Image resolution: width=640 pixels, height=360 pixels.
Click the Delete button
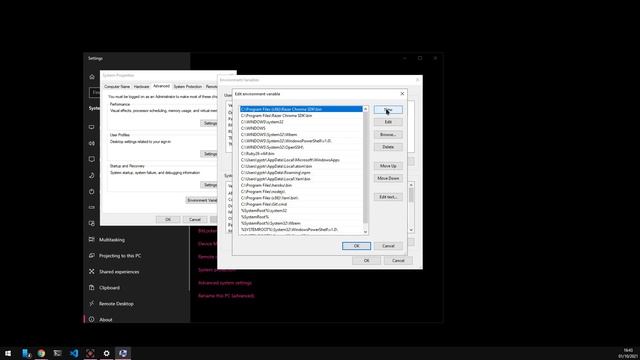(x=388, y=147)
